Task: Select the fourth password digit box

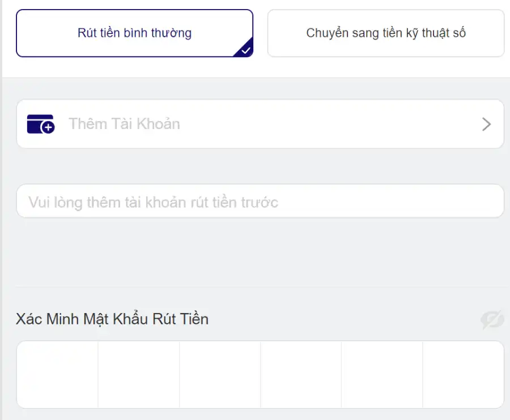Action: click(x=301, y=375)
